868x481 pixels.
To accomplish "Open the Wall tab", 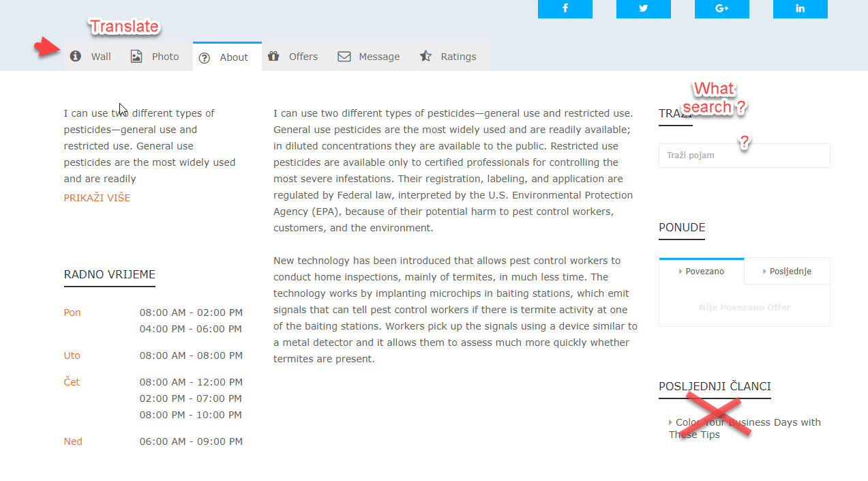I will click(100, 57).
